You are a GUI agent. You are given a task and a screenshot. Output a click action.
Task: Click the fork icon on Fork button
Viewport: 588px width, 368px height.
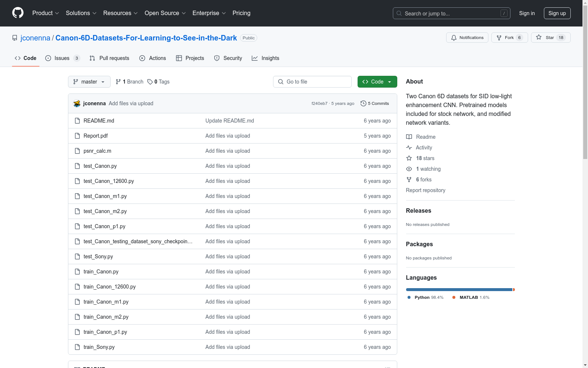[x=499, y=38]
